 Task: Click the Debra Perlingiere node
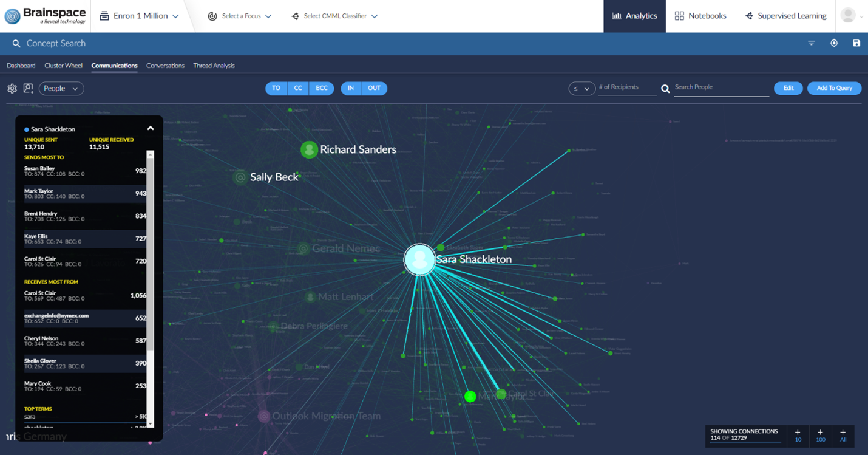[274, 326]
